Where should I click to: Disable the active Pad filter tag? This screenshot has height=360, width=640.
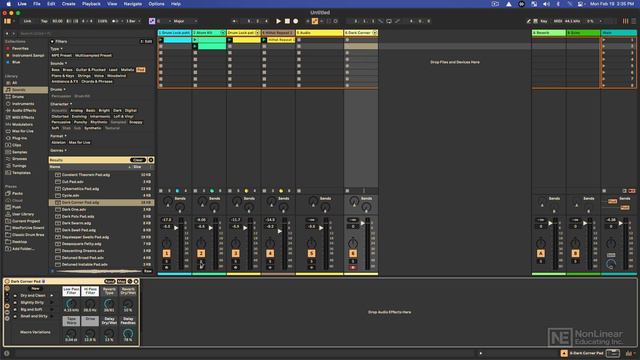[x=141, y=70]
